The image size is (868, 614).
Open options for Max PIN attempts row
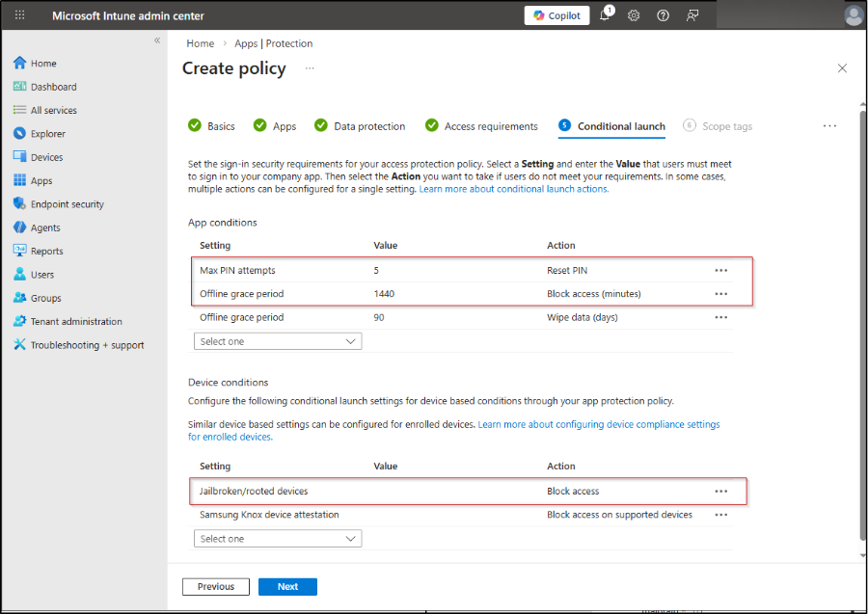[x=720, y=271]
